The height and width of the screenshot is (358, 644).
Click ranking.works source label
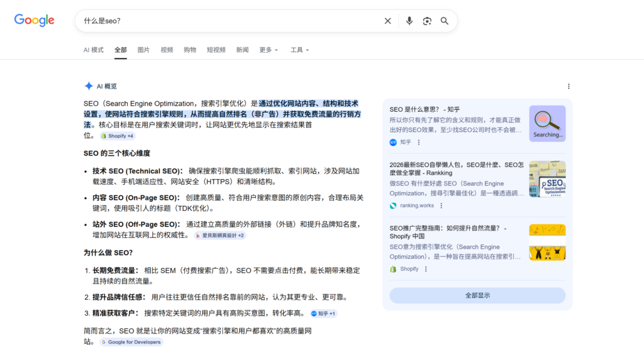(x=417, y=205)
